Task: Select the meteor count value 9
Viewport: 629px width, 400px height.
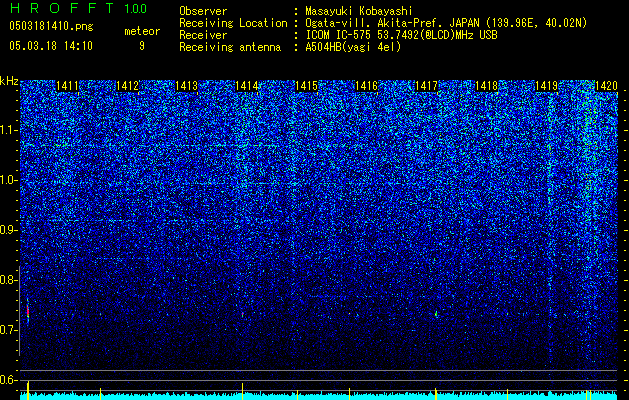Action: pos(142,46)
